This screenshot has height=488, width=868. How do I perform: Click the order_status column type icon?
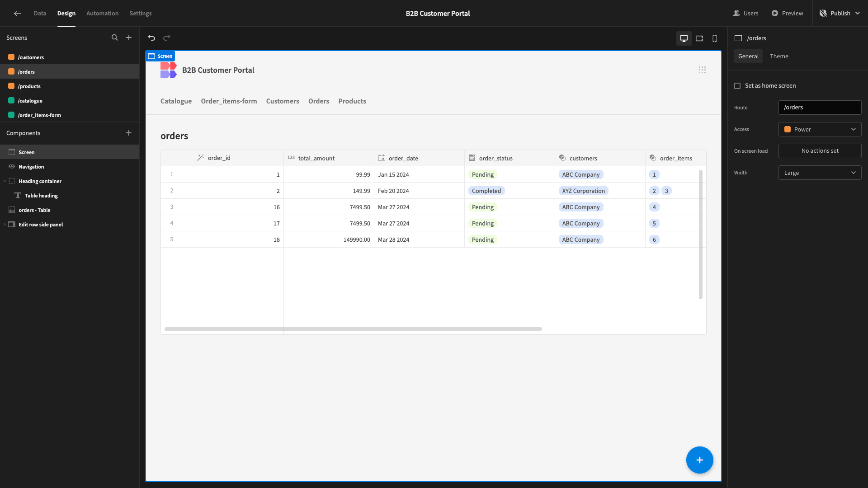(472, 158)
